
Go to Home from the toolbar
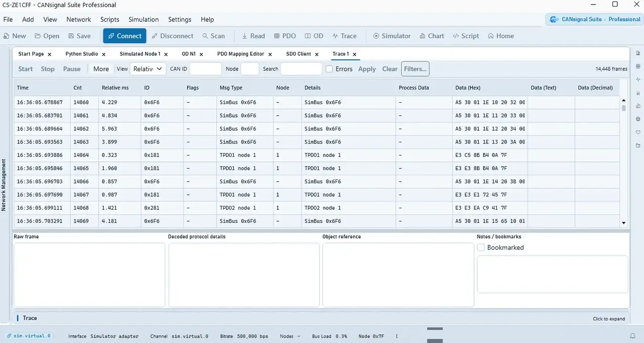click(x=501, y=36)
